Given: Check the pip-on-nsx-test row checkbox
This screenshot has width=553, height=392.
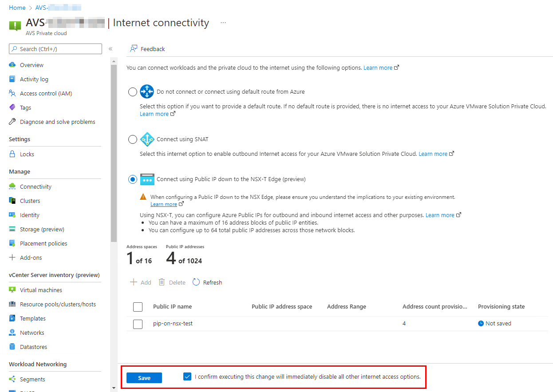Looking at the screenshot, I should coord(138,324).
